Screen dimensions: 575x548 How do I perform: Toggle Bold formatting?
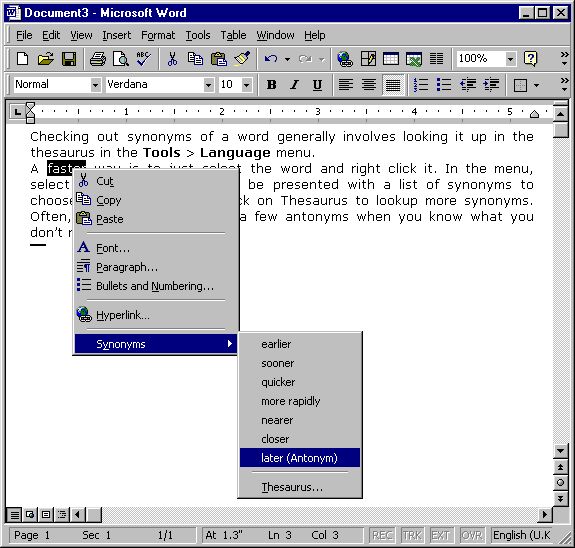pos(271,85)
